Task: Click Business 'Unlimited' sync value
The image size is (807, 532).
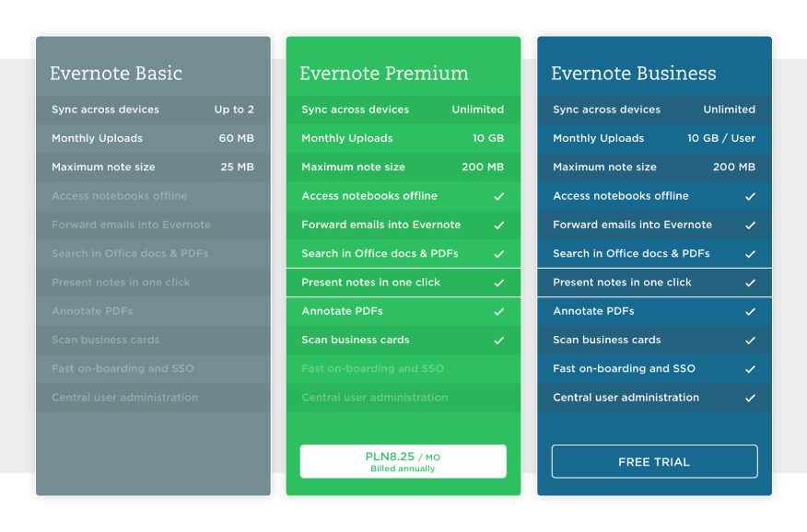Action: (x=730, y=110)
